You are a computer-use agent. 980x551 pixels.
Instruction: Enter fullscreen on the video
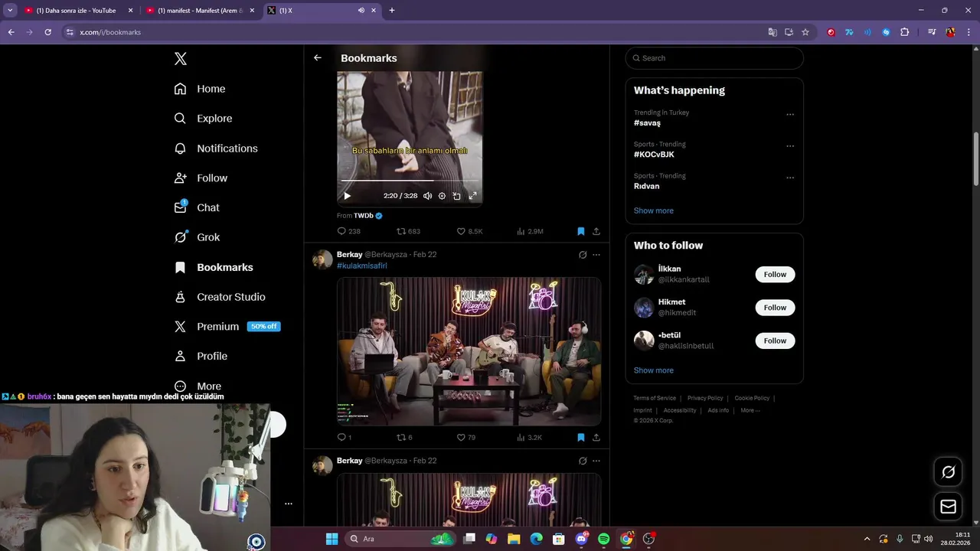pos(472,196)
